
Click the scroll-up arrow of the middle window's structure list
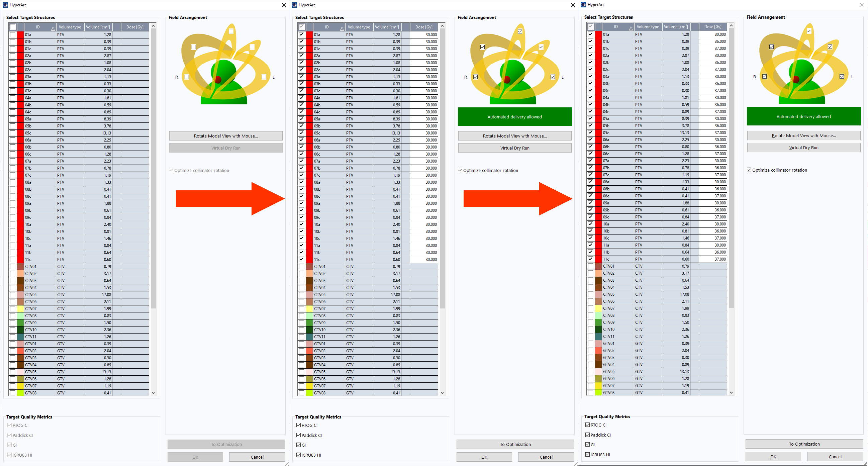[443, 26]
